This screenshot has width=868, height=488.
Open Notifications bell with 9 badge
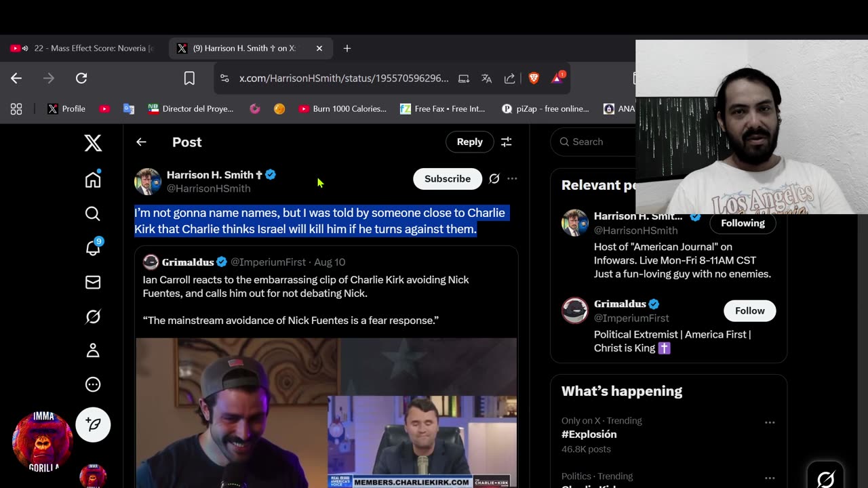(93, 247)
